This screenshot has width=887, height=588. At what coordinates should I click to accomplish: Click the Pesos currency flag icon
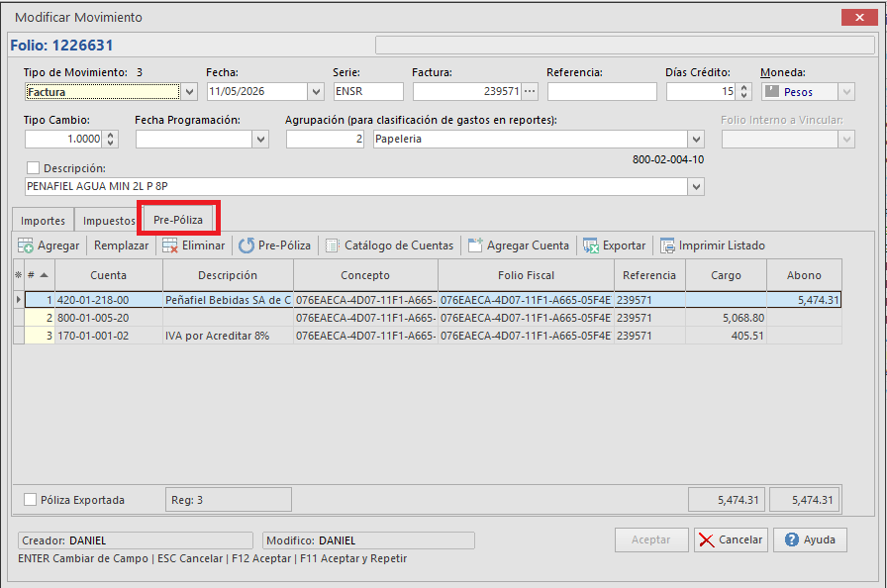point(772,91)
